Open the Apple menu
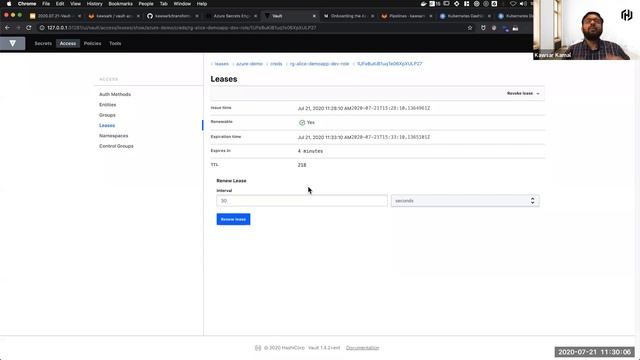Image resolution: width=640 pixels, height=360 pixels. coord(9,4)
